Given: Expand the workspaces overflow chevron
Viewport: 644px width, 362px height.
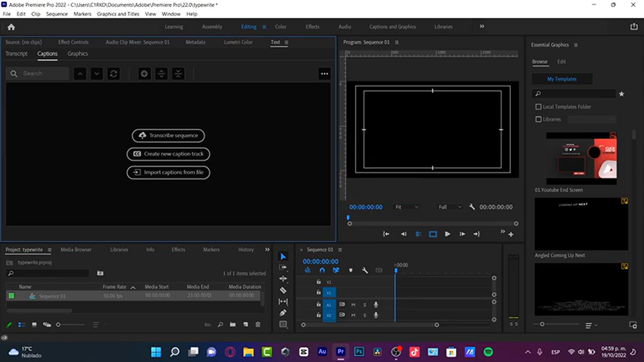Looking at the screenshot, I should point(482,26).
